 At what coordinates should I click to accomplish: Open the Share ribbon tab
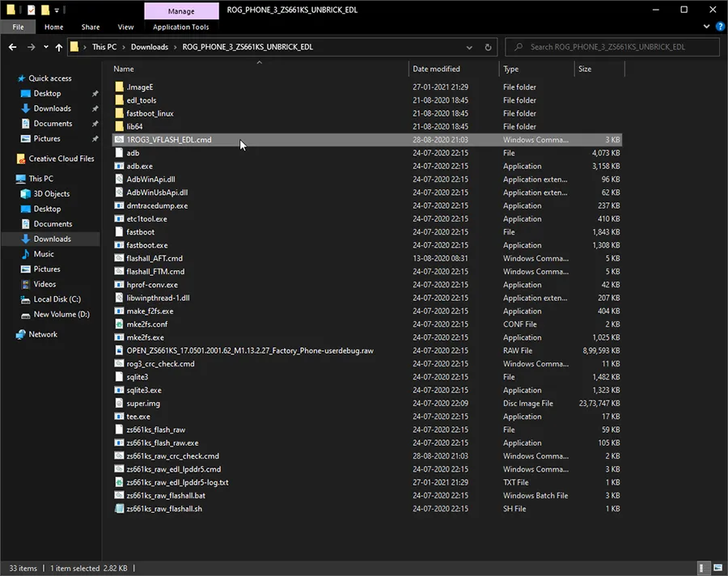tap(90, 27)
